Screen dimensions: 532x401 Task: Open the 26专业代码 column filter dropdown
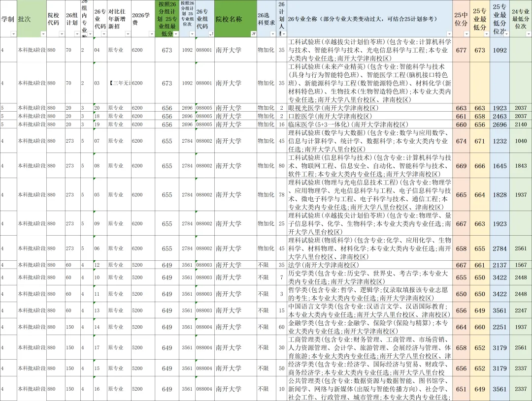coord(104,34)
